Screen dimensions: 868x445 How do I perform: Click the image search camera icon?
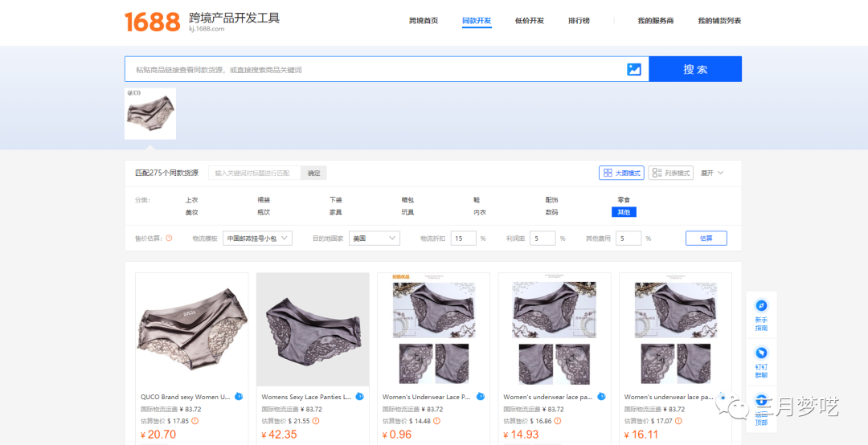click(634, 69)
